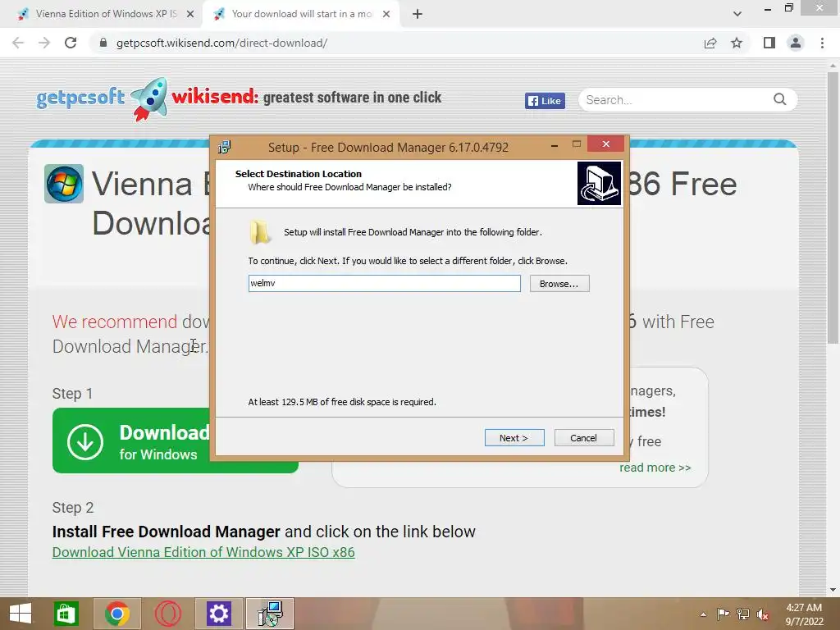Close the Vienna Edition browser tab
This screenshot has height=630, width=840.
[190, 14]
